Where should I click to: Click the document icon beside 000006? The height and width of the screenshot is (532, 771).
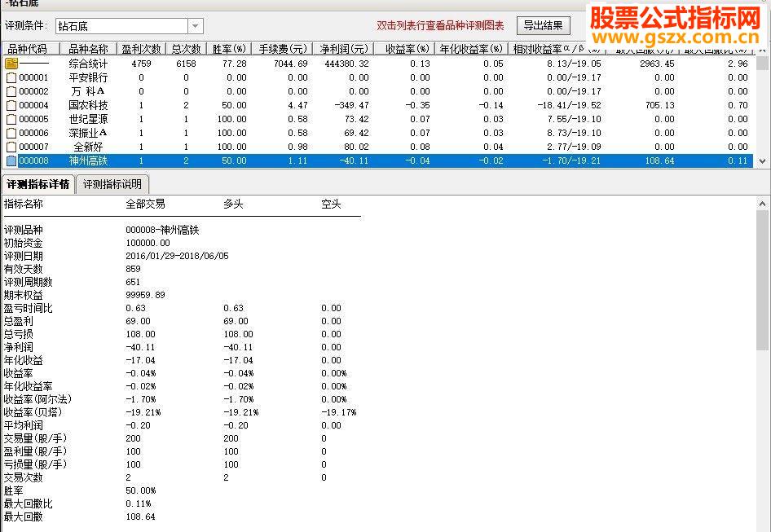[11, 133]
